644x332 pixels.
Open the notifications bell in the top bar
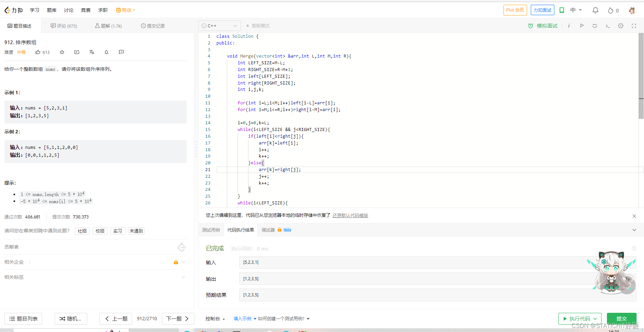pos(595,10)
